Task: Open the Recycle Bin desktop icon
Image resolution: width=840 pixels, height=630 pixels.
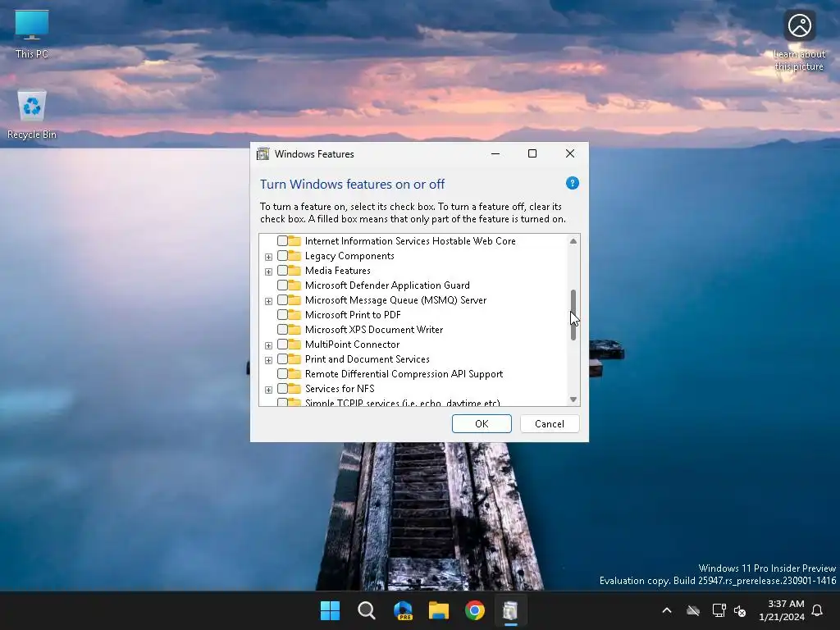Action: coord(32,114)
